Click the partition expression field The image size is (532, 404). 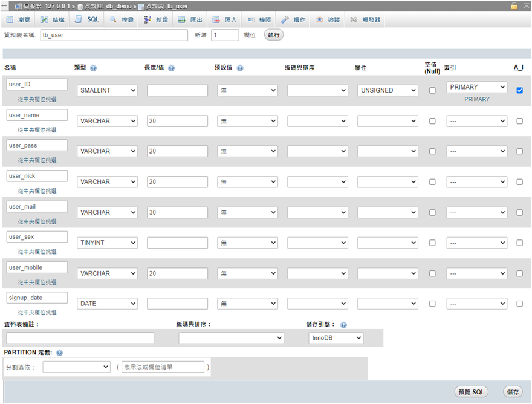(x=163, y=367)
